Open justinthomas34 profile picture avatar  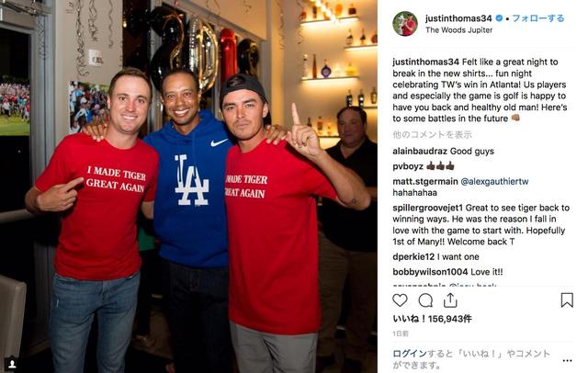click(x=405, y=24)
